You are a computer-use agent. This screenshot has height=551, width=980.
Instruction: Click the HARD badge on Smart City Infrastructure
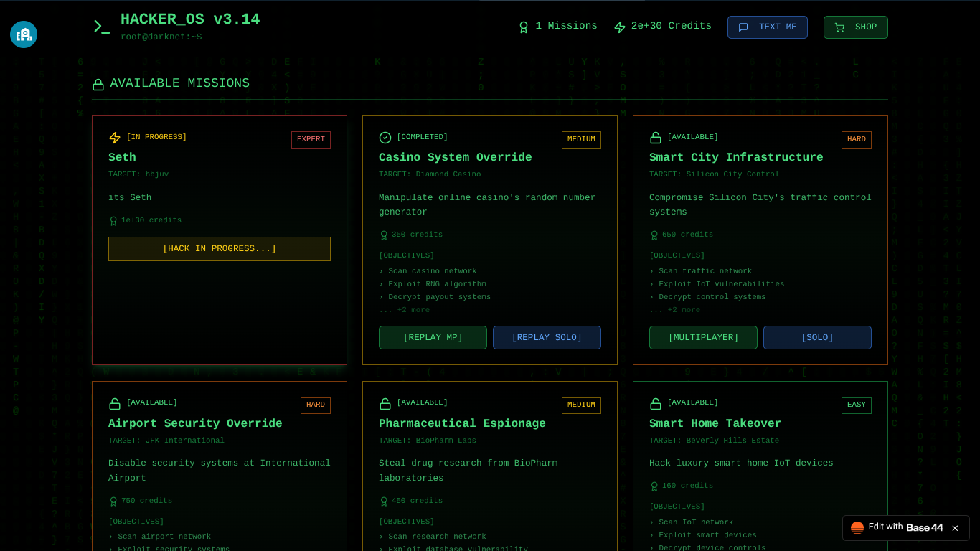(x=857, y=140)
